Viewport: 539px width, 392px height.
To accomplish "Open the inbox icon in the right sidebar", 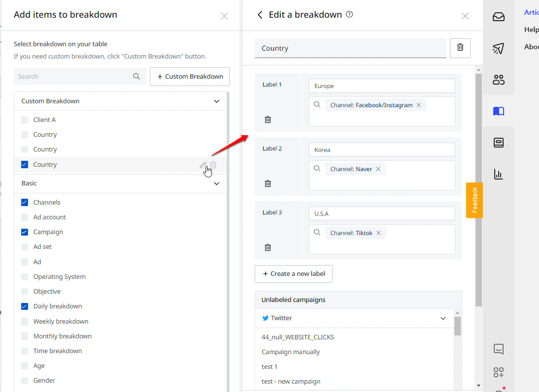I will pyautogui.click(x=499, y=17).
